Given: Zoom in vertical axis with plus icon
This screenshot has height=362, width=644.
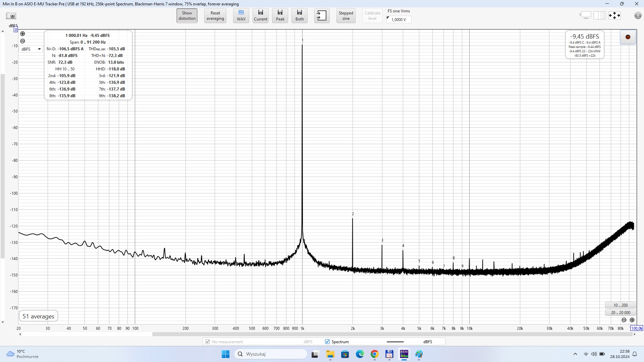Looking at the screenshot, I should [22, 34].
